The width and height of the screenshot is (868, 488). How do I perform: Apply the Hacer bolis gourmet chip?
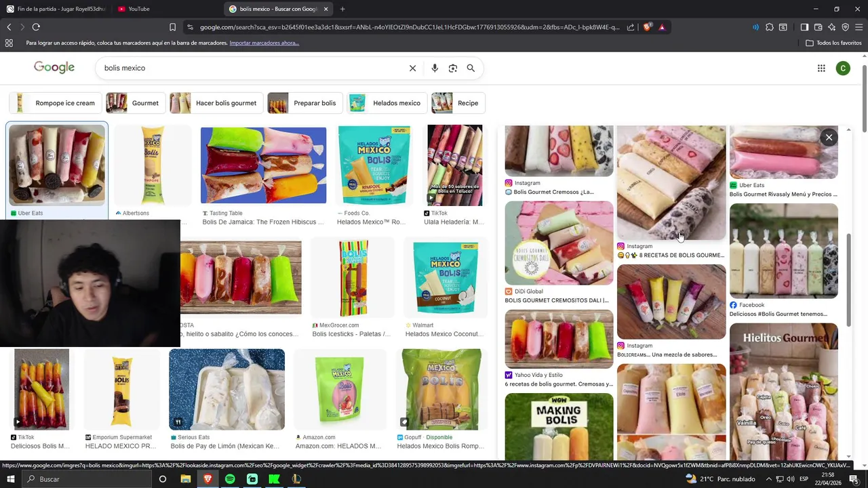pos(216,103)
